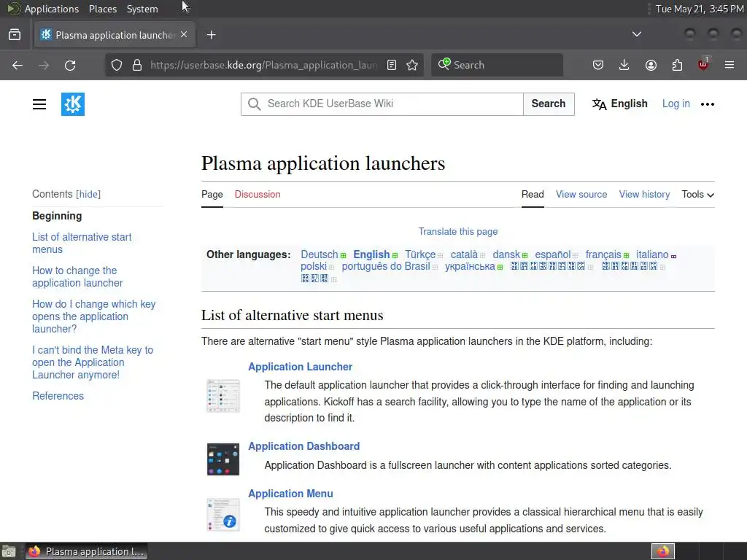Switch to català language version
This screenshot has height=560, width=747.
(464, 254)
